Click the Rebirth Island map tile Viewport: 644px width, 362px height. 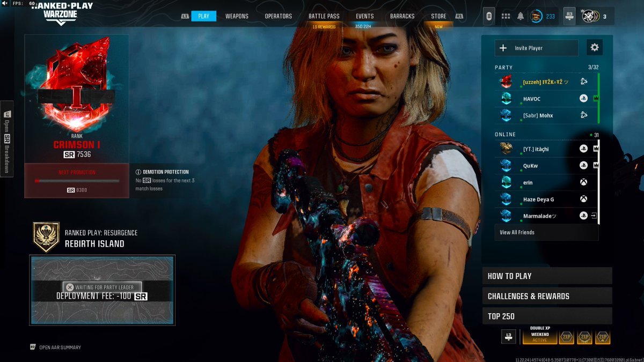pos(102,290)
